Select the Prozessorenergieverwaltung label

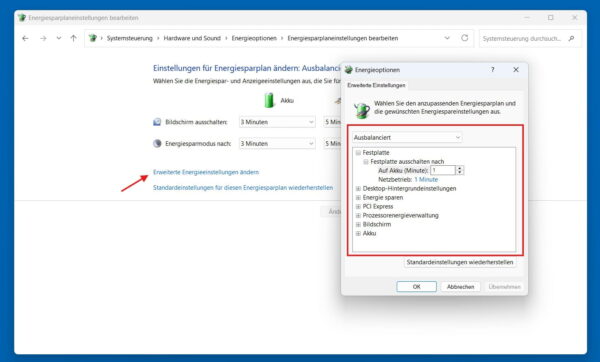[400, 215]
